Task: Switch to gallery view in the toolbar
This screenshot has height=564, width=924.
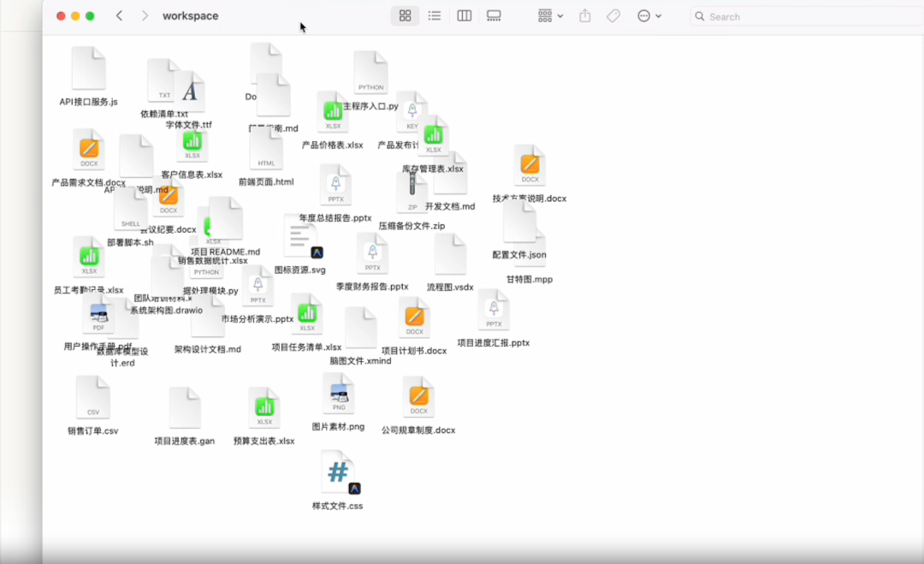Action: point(494,16)
